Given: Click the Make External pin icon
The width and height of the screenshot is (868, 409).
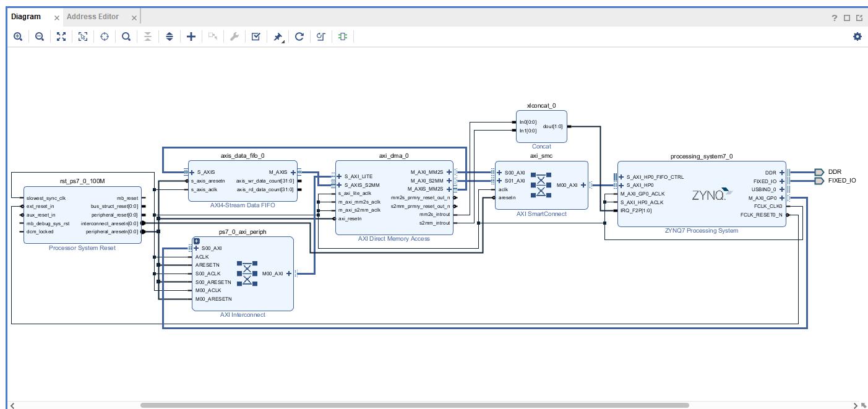Looking at the screenshot, I should pos(277,37).
